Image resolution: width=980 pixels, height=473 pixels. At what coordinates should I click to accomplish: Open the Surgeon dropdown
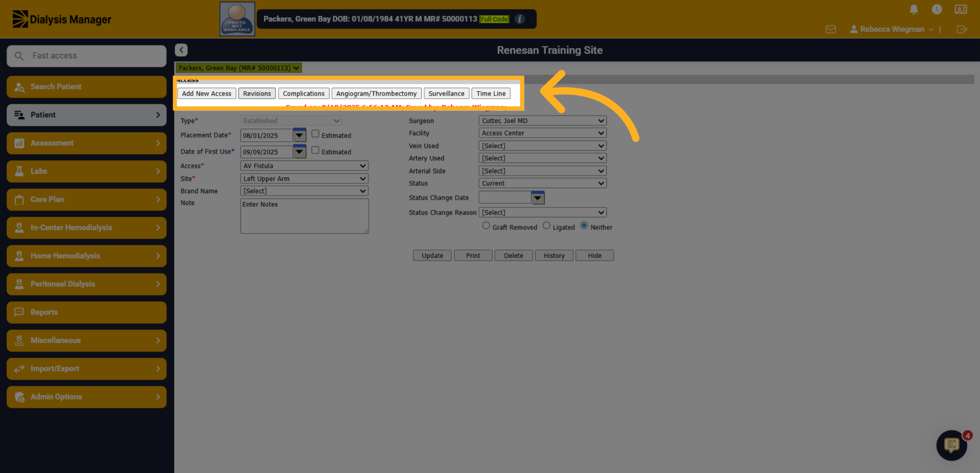[542, 121]
